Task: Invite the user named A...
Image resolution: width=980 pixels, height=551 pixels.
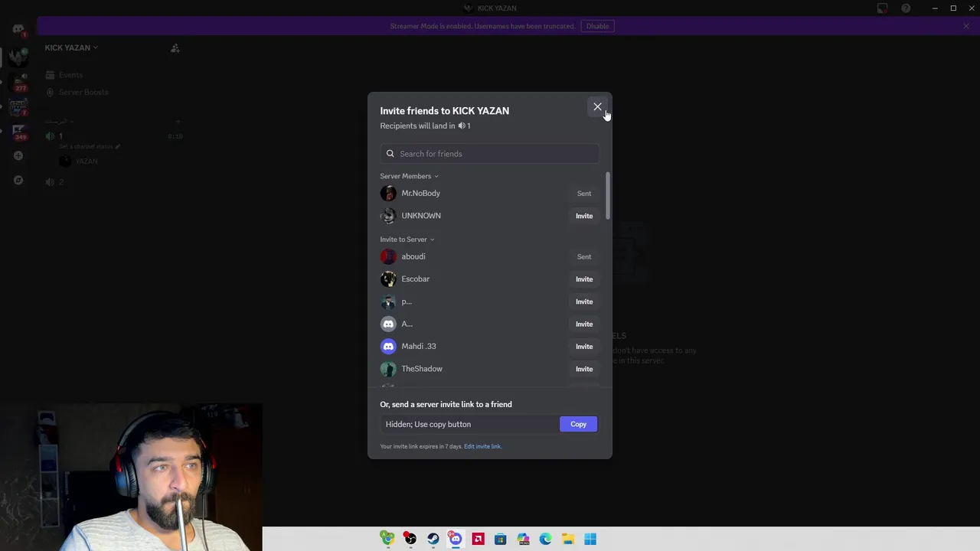Action: point(584,324)
